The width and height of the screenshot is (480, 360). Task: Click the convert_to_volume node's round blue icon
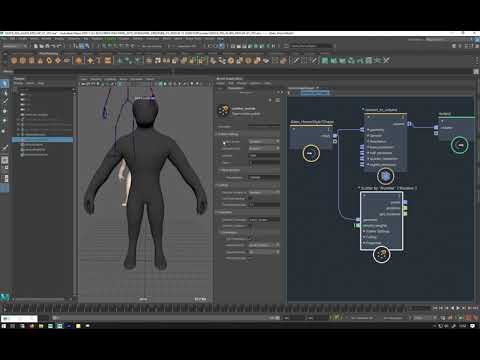(x=385, y=176)
